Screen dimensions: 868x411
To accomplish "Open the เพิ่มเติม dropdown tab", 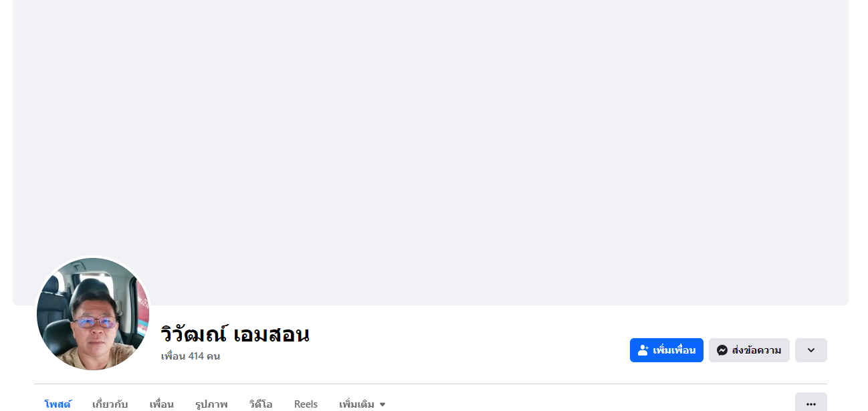I will coord(362,404).
